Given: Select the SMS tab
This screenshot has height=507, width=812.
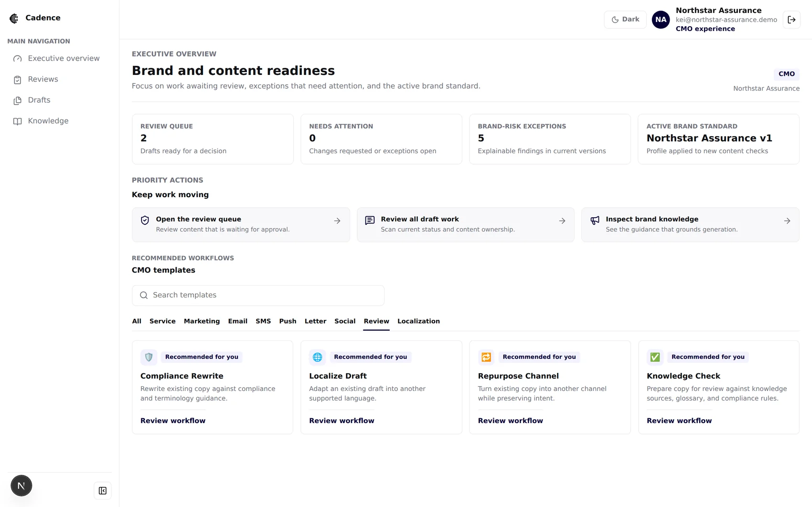Looking at the screenshot, I should coord(263,321).
